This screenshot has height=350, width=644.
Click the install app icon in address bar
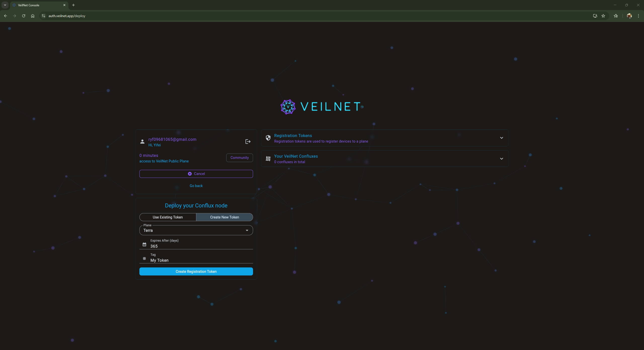[x=595, y=16]
